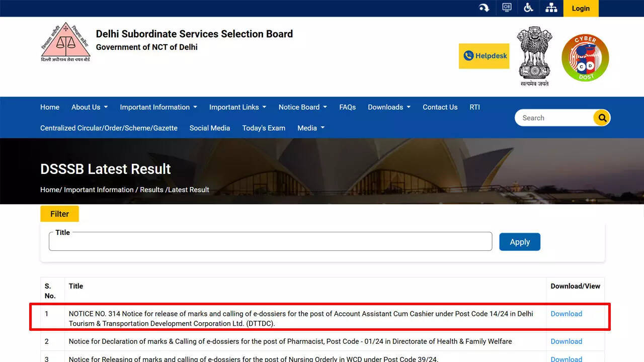Screen dimensions: 644x362
Task: Click the Apply button
Action: 519,241
